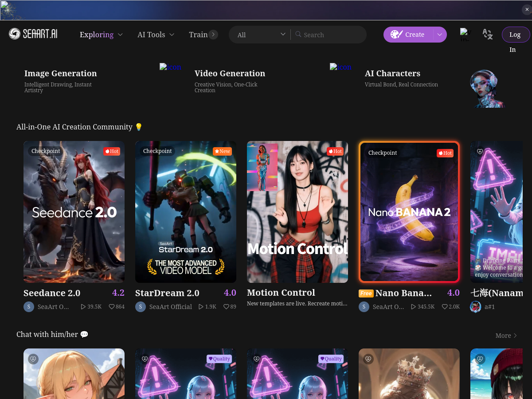Toggle the heart favorite on the Nanami card
Image resolution: width=532 pixels, height=399 pixels.
(x=480, y=152)
